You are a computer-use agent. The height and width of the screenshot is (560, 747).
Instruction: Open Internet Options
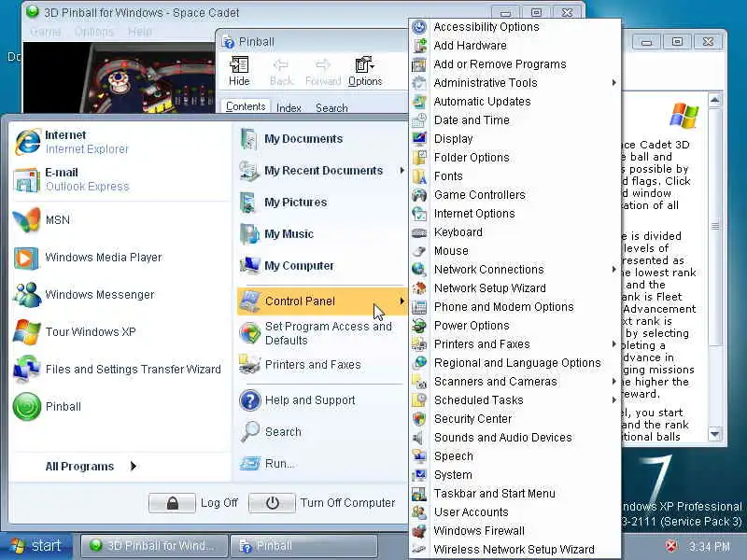click(515, 214)
